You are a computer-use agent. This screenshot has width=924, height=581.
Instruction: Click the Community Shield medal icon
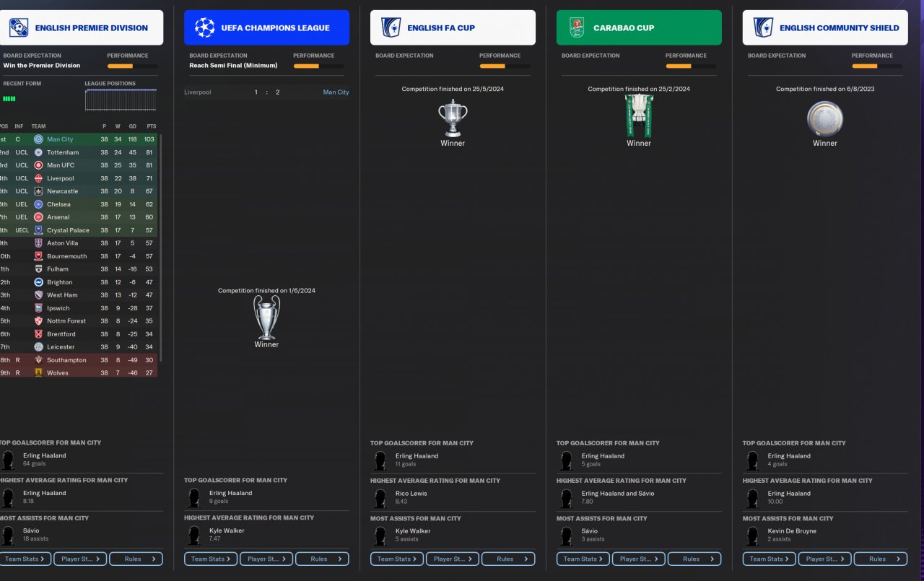click(824, 119)
